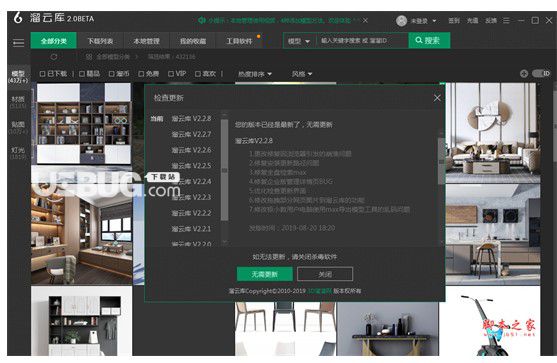557x363 pixels.
Task: Click the 关闭 button in update dialog
Action: click(325, 274)
